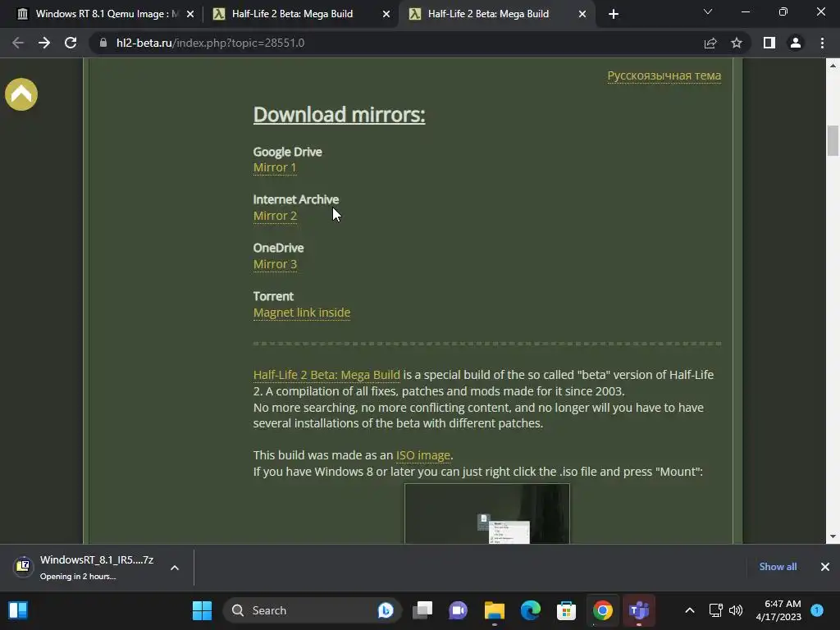Open Google Drive Mirror 1 link

click(x=275, y=167)
